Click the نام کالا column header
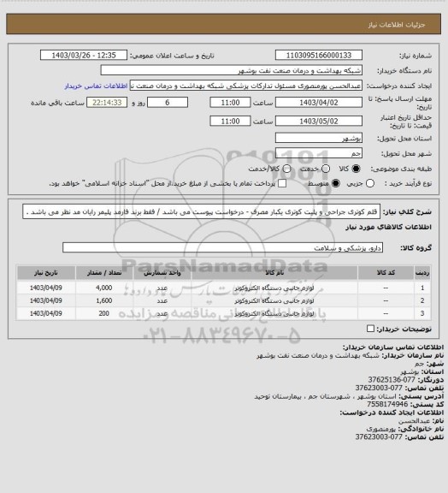The height and width of the screenshot is (493, 448). (x=274, y=272)
